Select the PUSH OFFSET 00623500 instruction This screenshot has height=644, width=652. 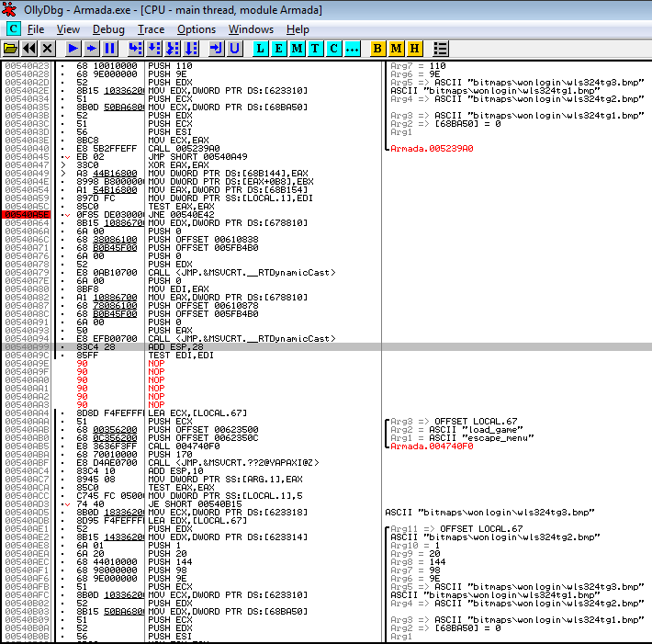pyautogui.click(x=203, y=430)
